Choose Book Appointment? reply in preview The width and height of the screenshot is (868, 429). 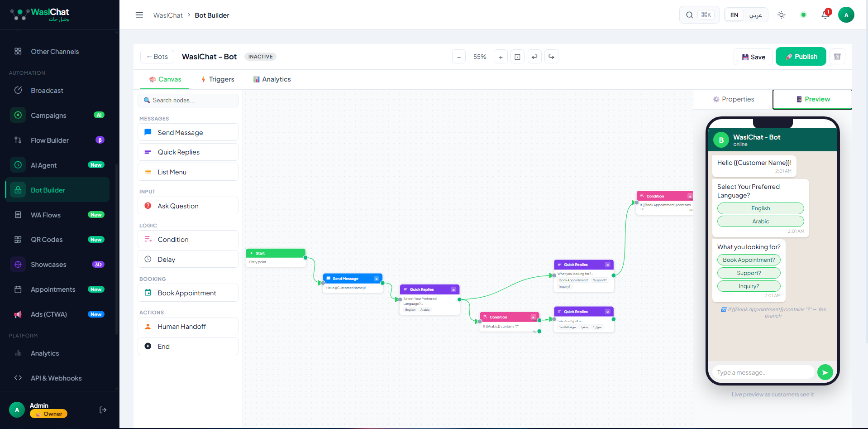pos(749,260)
